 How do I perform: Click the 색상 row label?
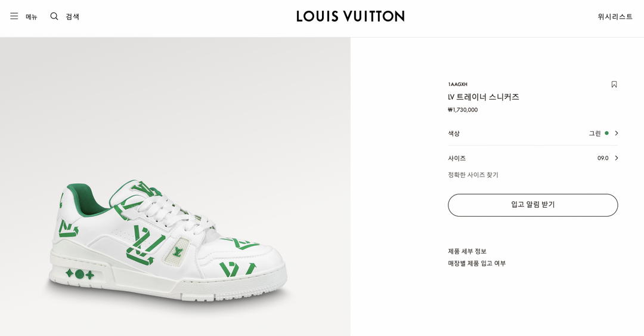point(454,134)
